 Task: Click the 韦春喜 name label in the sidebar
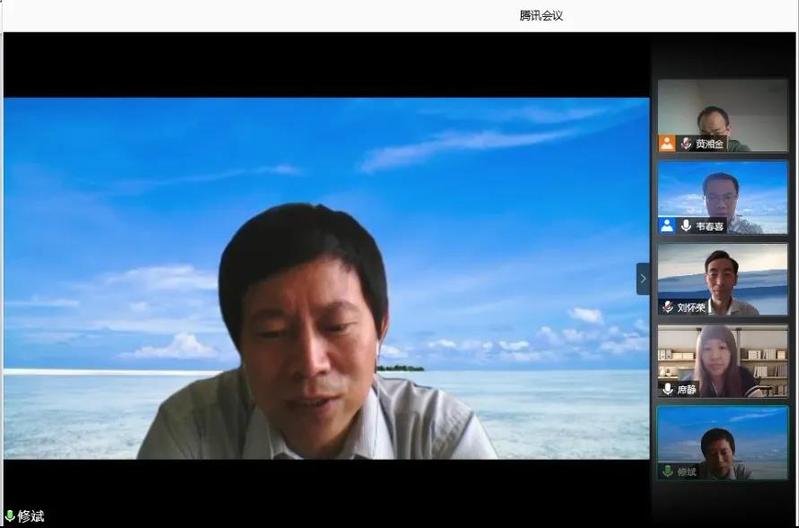[x=709, y=226]
